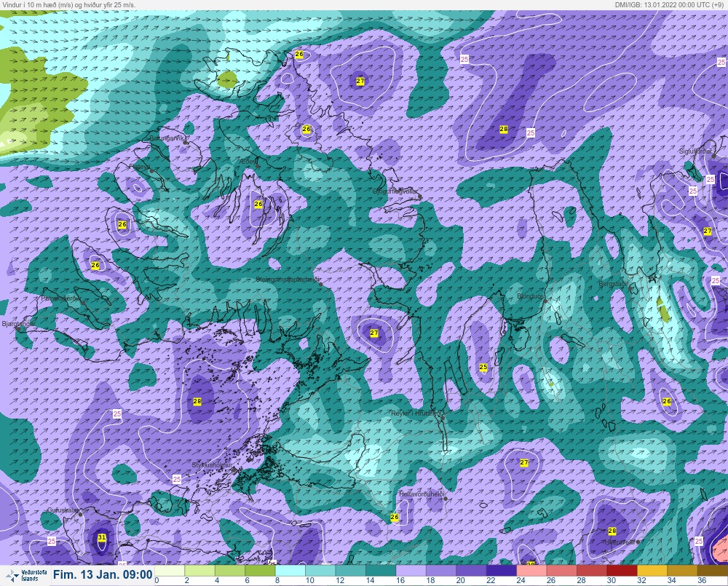
Task: Click the DMI/IGB 13.01.2022 model run label
Action: [x=670, y=4]
